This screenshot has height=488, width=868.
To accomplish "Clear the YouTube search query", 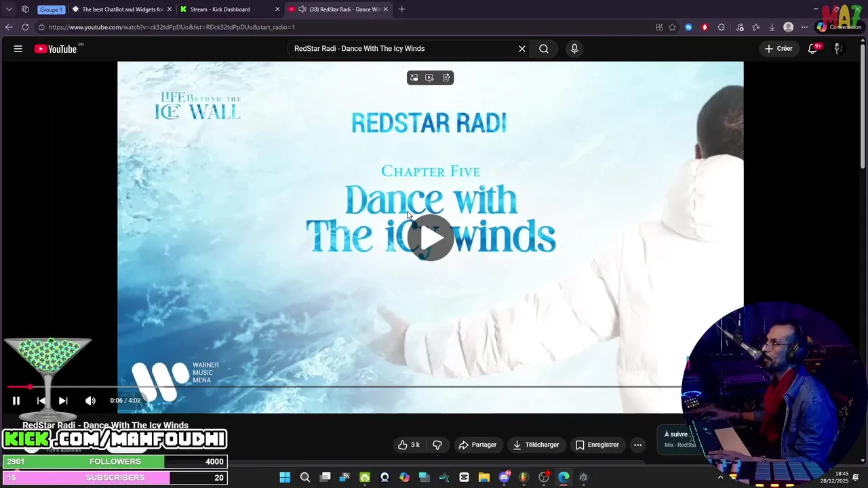I will coord(522,49).
